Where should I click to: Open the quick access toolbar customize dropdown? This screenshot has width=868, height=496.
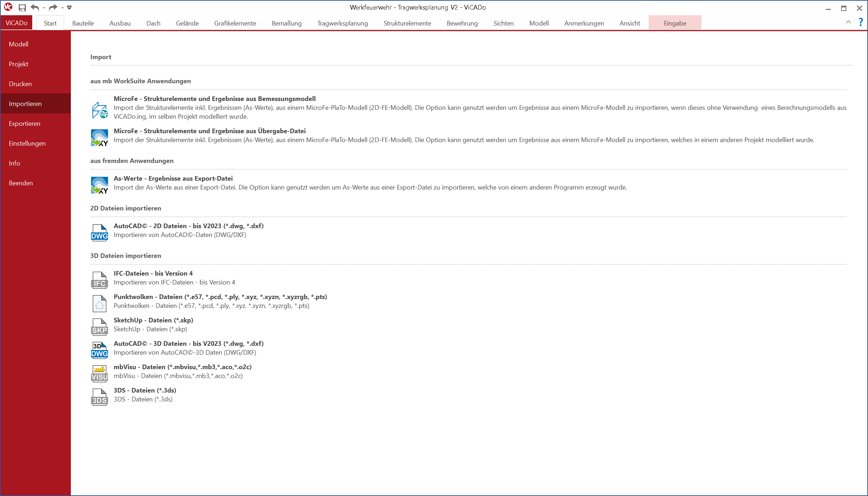(69, 7)
